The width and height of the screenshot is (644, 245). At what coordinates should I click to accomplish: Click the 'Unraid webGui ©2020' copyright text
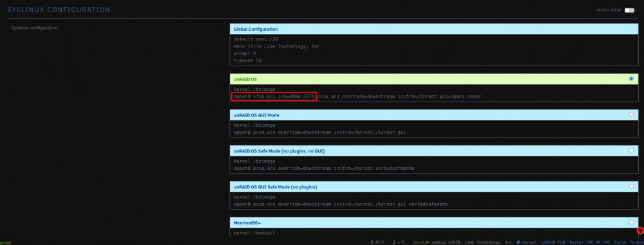[463, 242]
